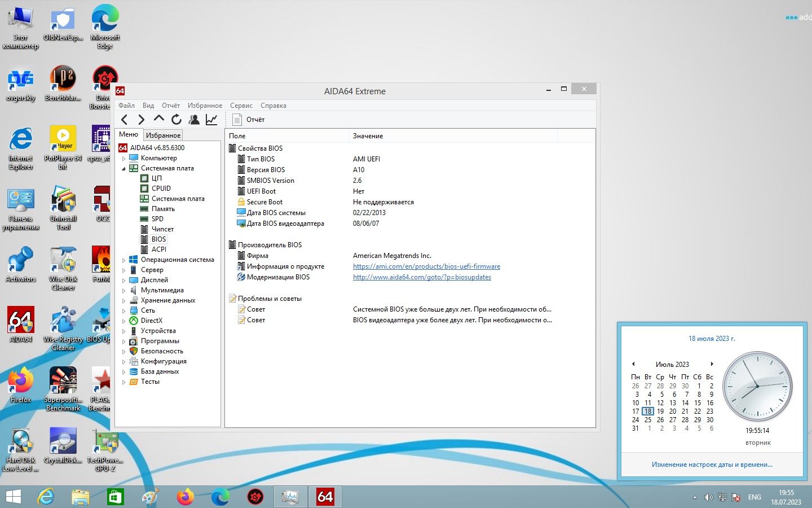Click the volume speaker tray icon
This screenshot has width=812, height=508.
click(708, 497)
